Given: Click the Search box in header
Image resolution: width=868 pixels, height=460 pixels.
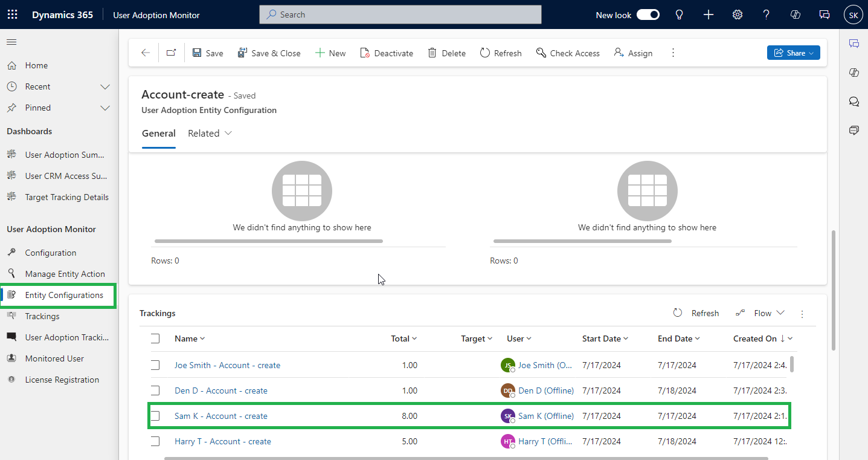Looking at the screenshot, I should coord(400,15).
